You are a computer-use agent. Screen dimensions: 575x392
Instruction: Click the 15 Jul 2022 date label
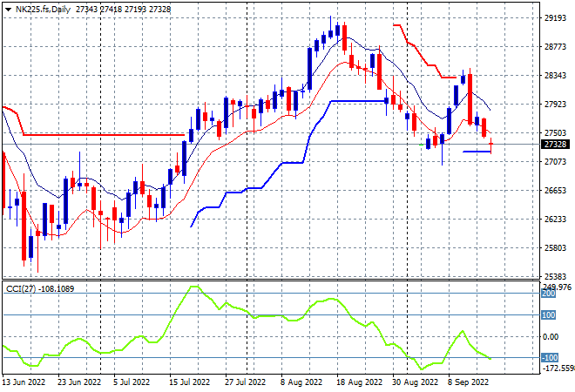[x=189, y=382]
